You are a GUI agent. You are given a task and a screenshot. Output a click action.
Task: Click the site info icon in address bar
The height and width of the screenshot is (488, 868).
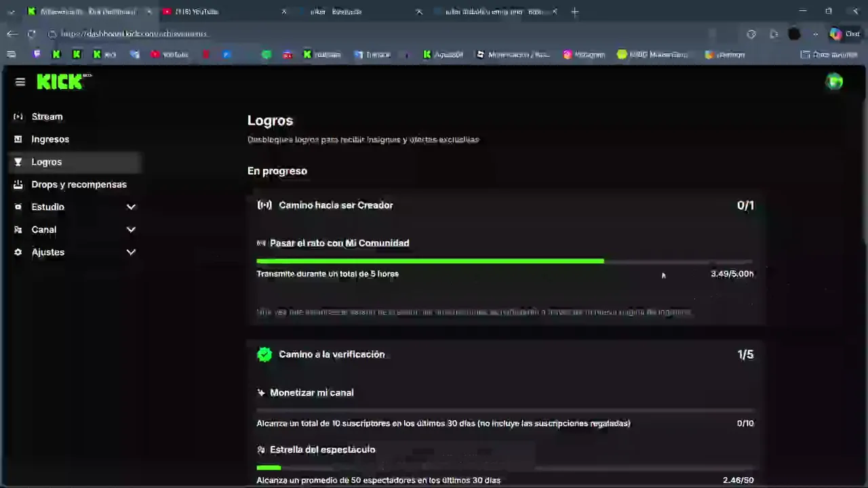point(52,33)
